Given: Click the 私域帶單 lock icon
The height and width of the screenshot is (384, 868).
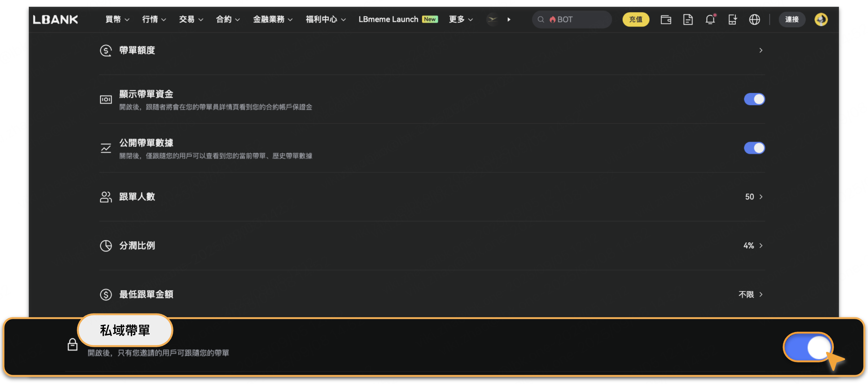Looking at the screenshot, I should [72, 345].
